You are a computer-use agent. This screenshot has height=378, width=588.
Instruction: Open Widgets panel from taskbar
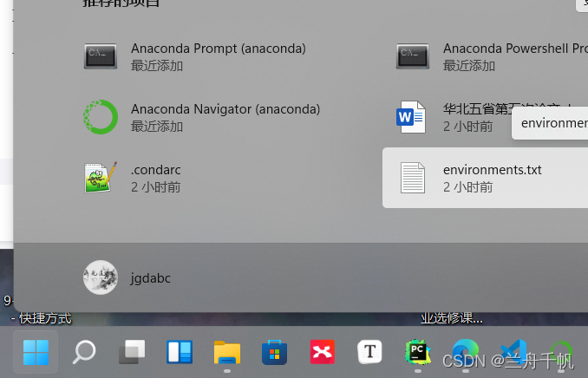tap(180, 352)
